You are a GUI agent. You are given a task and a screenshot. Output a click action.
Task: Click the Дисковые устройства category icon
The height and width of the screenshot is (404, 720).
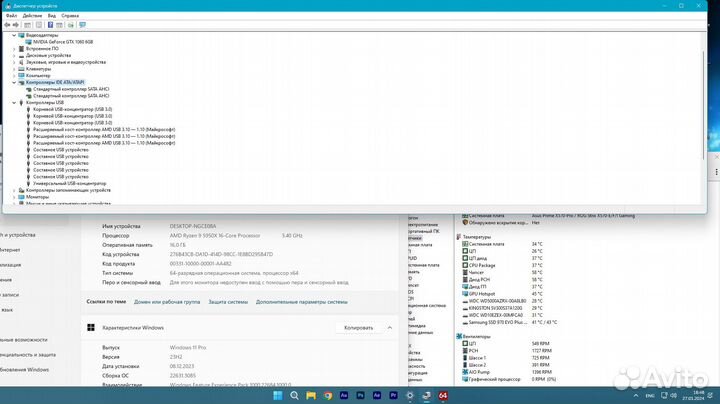(x=21, y=56)
